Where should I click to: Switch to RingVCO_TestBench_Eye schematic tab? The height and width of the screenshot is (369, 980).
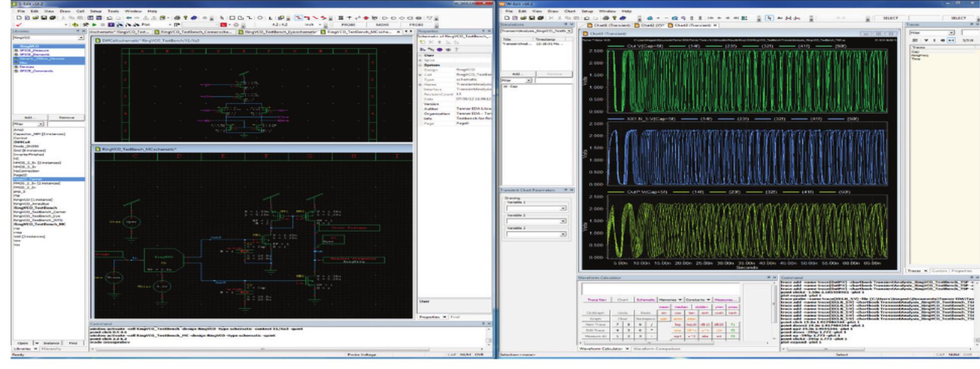279,32
